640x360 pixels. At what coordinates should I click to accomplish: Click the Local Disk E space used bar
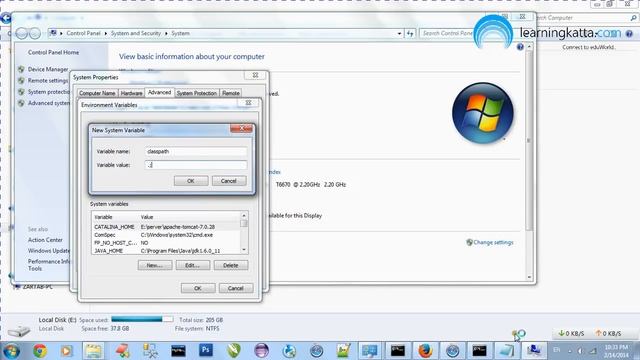[x=142, y=319]
